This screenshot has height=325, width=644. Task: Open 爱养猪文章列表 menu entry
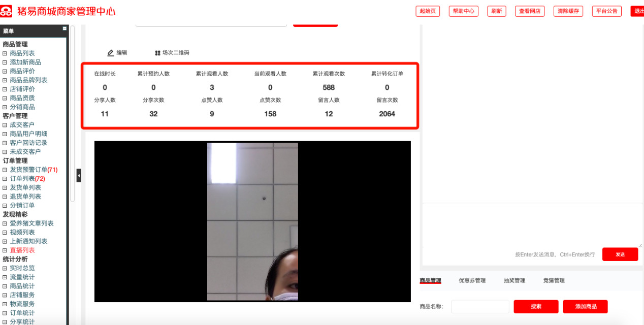[31, 223]
